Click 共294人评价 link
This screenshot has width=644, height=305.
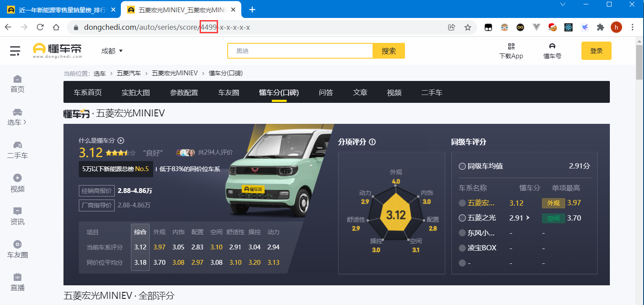click(x=215, y=152)
